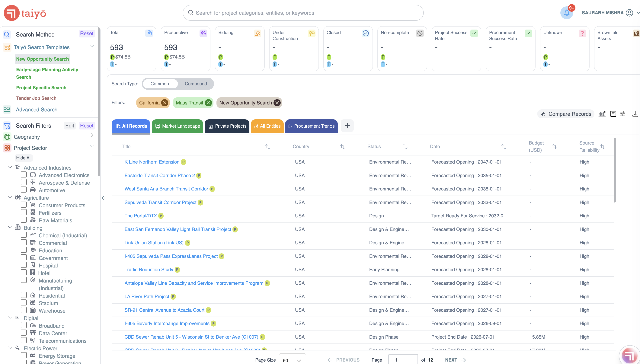Click the main project search field
Image resolution: width=640 pixels, height=364 pixels.
303,13
